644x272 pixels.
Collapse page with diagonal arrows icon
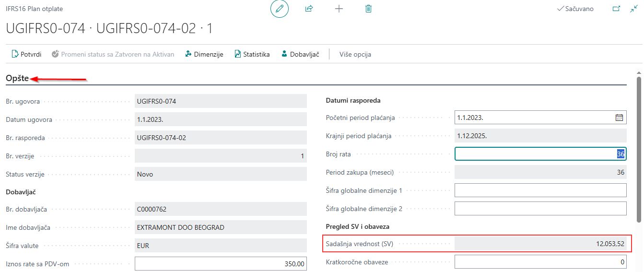click(634, 9)
